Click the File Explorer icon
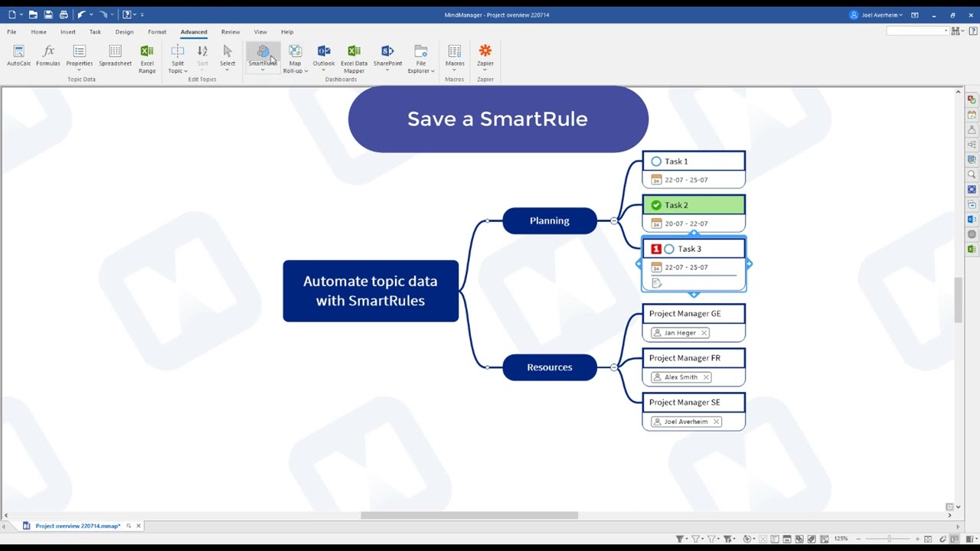 tap(421, 51)
